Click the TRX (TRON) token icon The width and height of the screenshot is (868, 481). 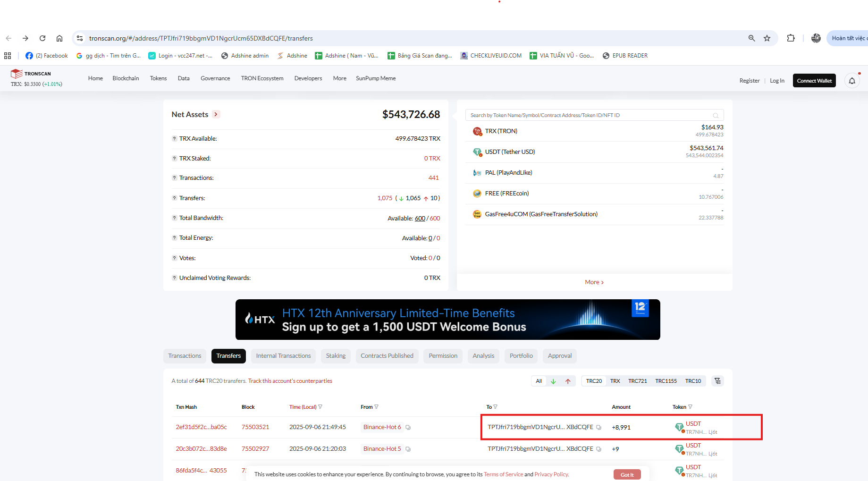(477, 131)
